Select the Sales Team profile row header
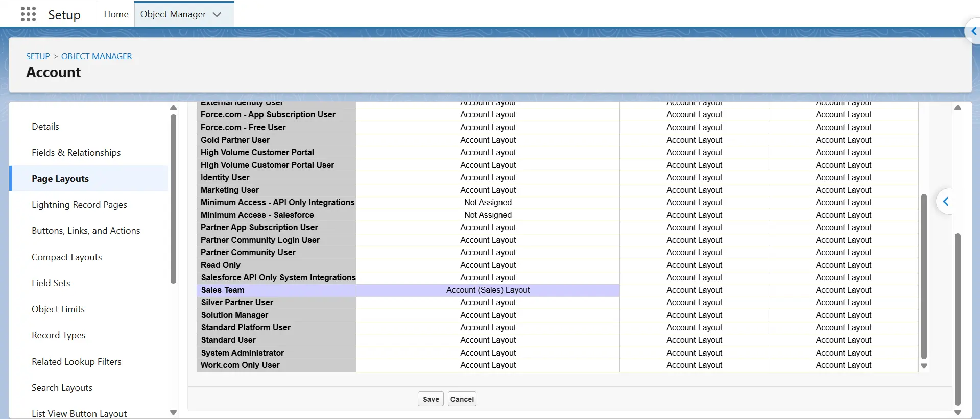Image resolution: width=980 pixels, height=419 pixels. pos(276,290)
